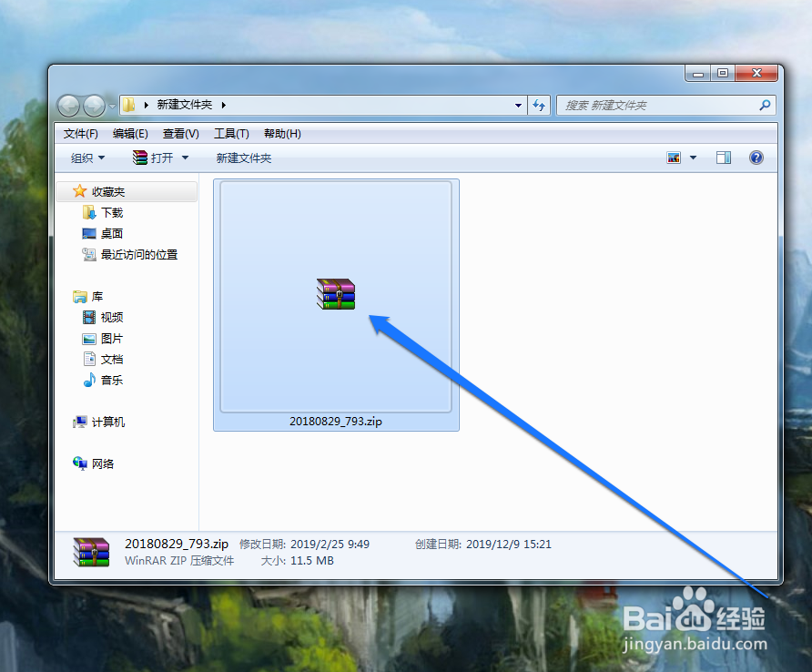Open 图片 library
This screenshot has width=812, height=672.
[112, 339]
